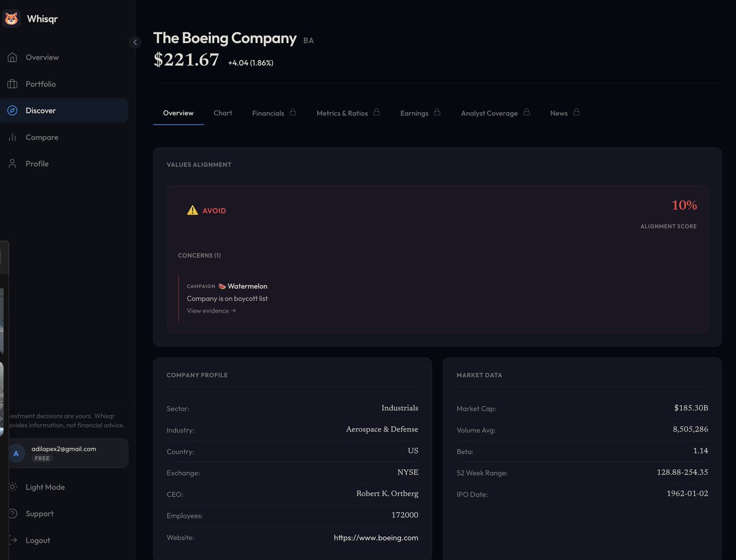Screen dimensions: 736x560
Task: Click the 8,505,286 volume average value
Action: 691,429
